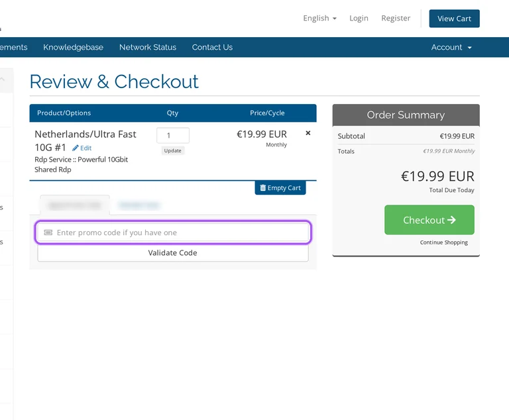Screen dimensions: 509x420
Task: Remove Netherlands/Ultra Fast item with the X icon
Action: tap(308, 133)
